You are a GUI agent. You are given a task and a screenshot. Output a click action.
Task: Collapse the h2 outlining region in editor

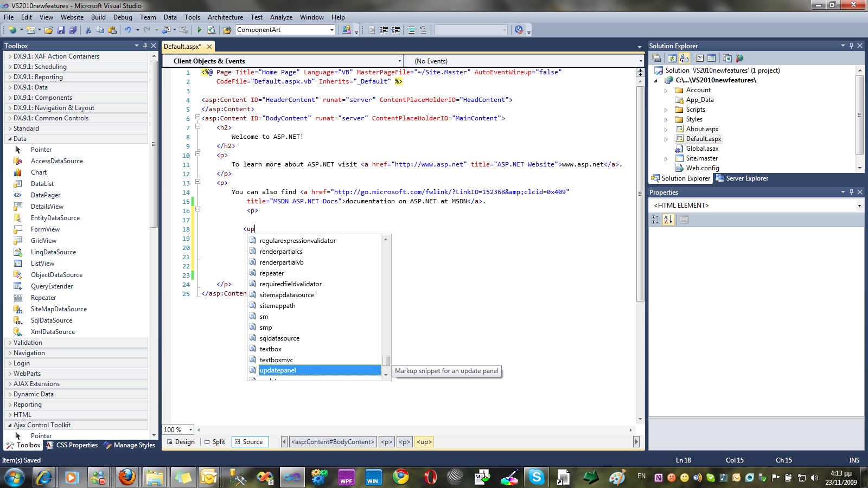tap(197, 126)
